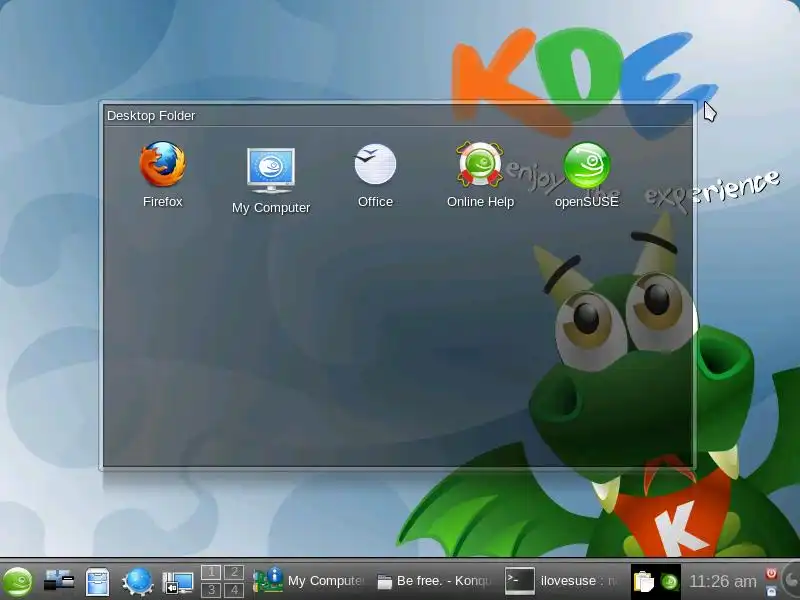The width and height of the screenshot is (800, 600).
Task: Switch to virtual desktop 3
Action: point(212,590)
